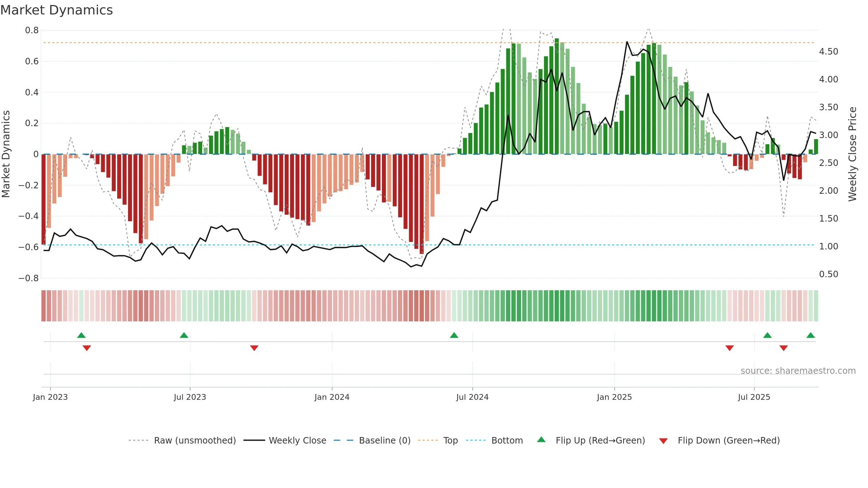The image size is (868, 488).
Task: Click the last green bar at chart's right end
Action: pyautogui.click(x=816, y=147)
